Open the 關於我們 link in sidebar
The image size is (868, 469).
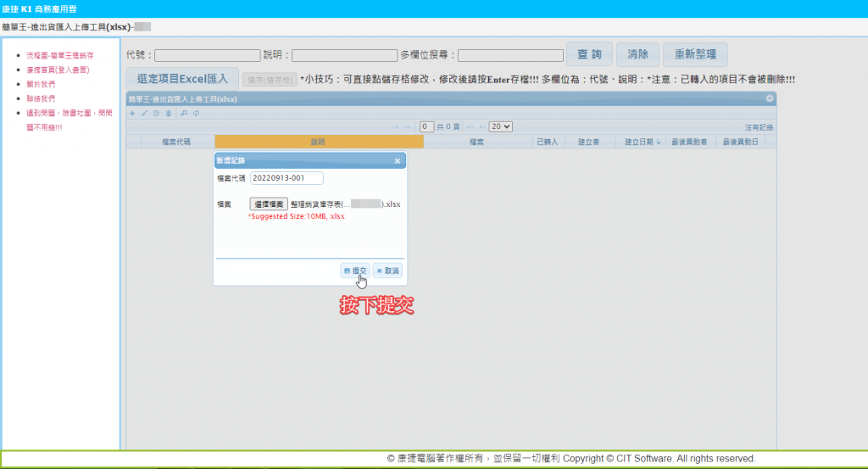click(x=41, y=84)
